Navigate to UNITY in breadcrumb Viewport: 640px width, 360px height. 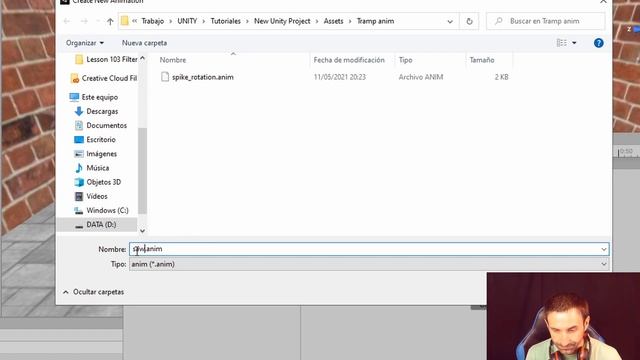(187, 21)
